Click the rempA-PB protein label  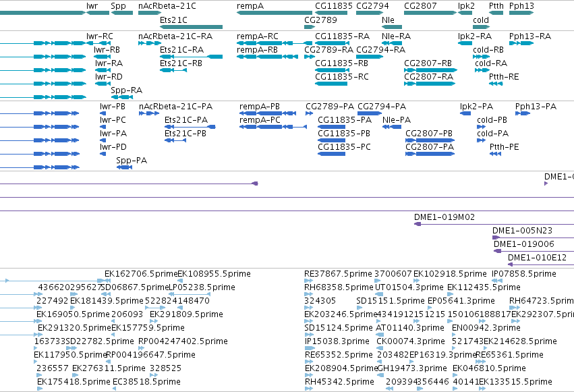tap(260, 107)
